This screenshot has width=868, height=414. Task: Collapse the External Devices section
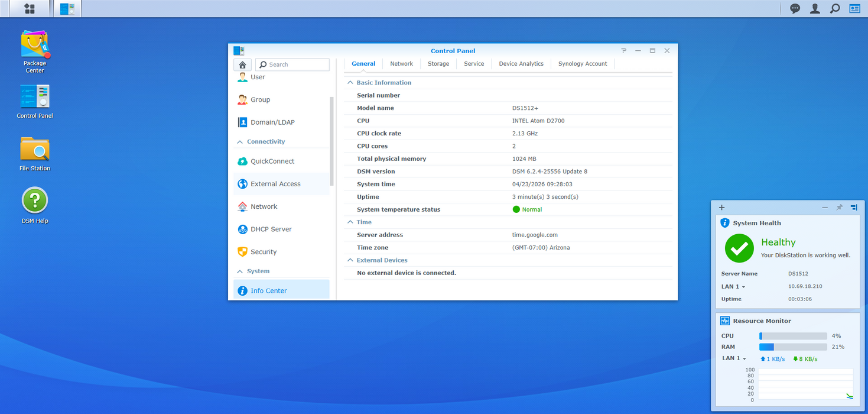point(350,260)
